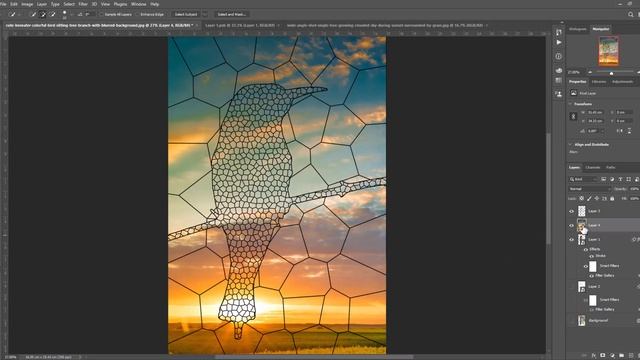Lock image pixels brush icon
This screenshot has height=360, width=640.
589,199
